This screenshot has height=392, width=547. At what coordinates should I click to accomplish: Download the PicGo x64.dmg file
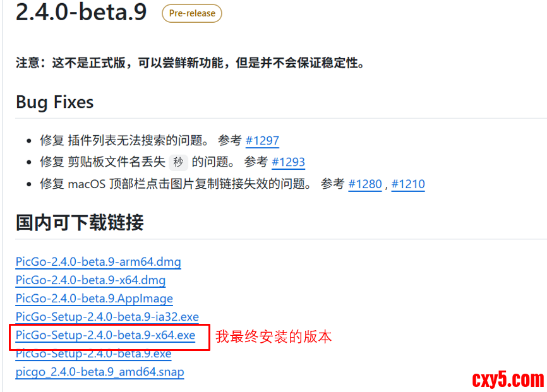90,280
